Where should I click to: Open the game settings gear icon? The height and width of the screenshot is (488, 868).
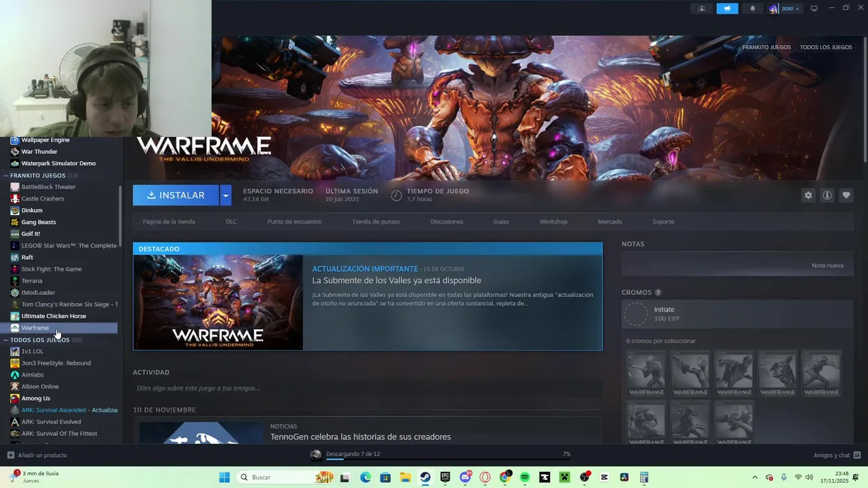click(808, 195)
